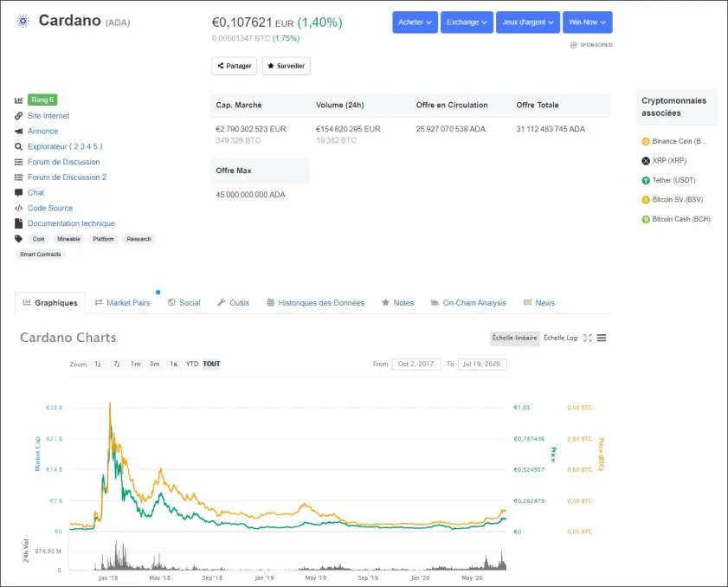This screenshot has height=587, width=728.
Task: Click the chat bubble icon beside Chat
Action: point(18,192)
